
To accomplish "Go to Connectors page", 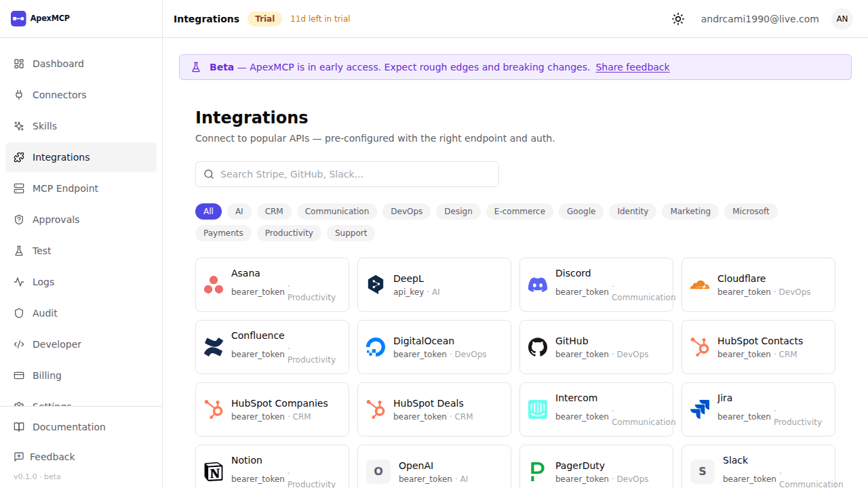I will click(81, 95).
